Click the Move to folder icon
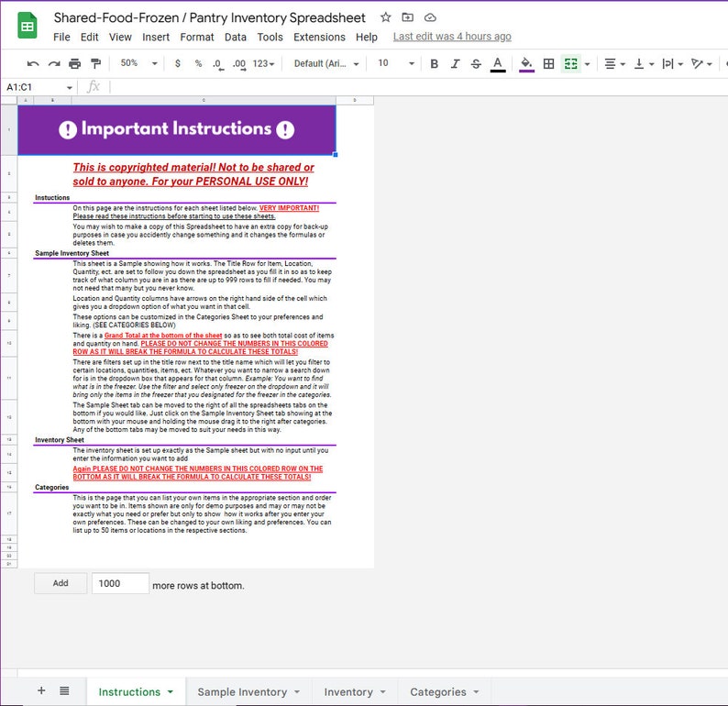The width and height of the screenshot is (728, 706). click(x=408, y=17)
